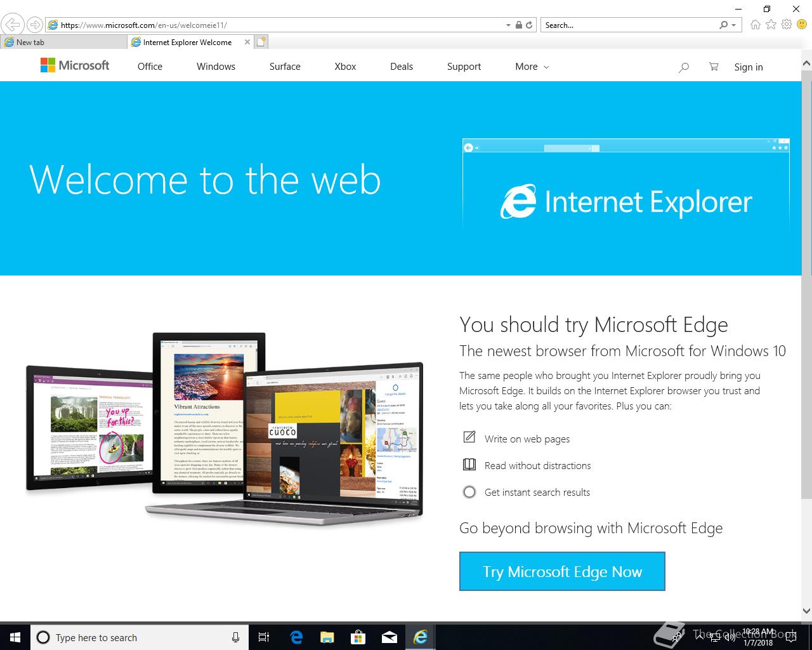This screenshot has width=812, height=650.
Task: Click the shopping cart icon
Action: [x=714, y=67]
